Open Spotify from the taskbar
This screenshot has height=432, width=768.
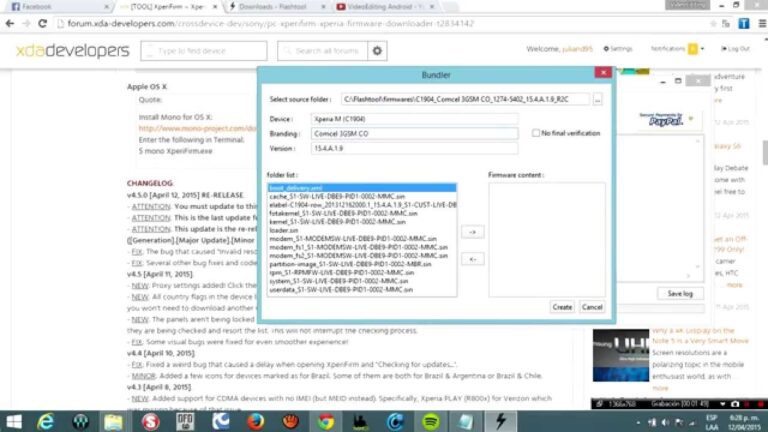tap(431, 422)
